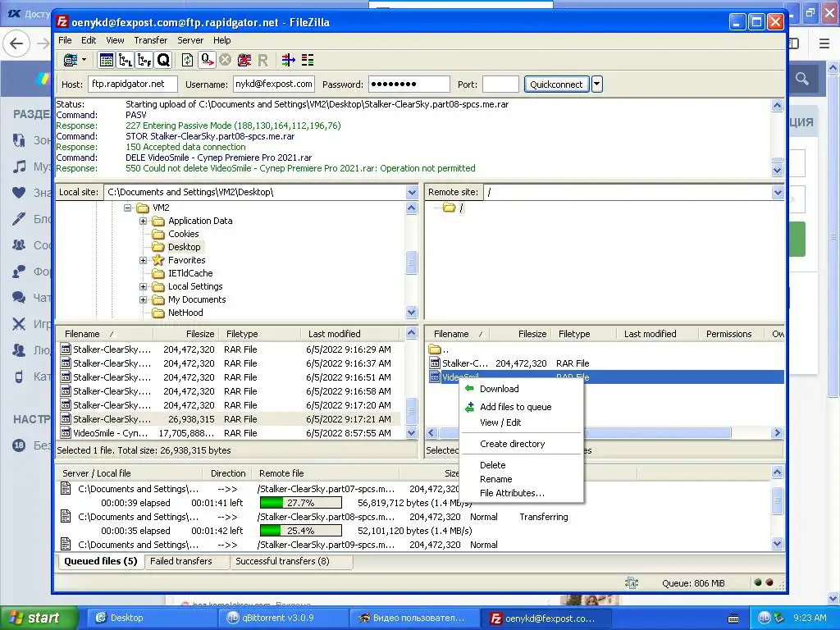Open filename filters dialog icon
840x630 pixels.
click(x=288, y=60)
